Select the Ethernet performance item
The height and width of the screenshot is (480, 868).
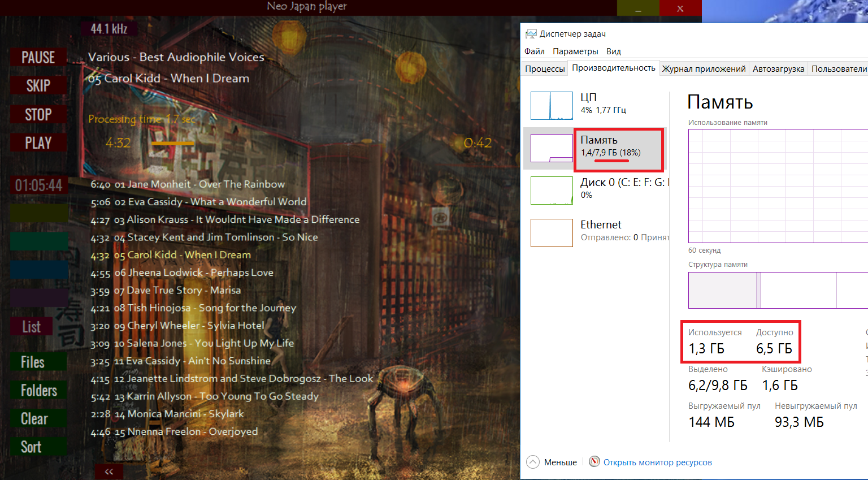(x=596, y=233)
